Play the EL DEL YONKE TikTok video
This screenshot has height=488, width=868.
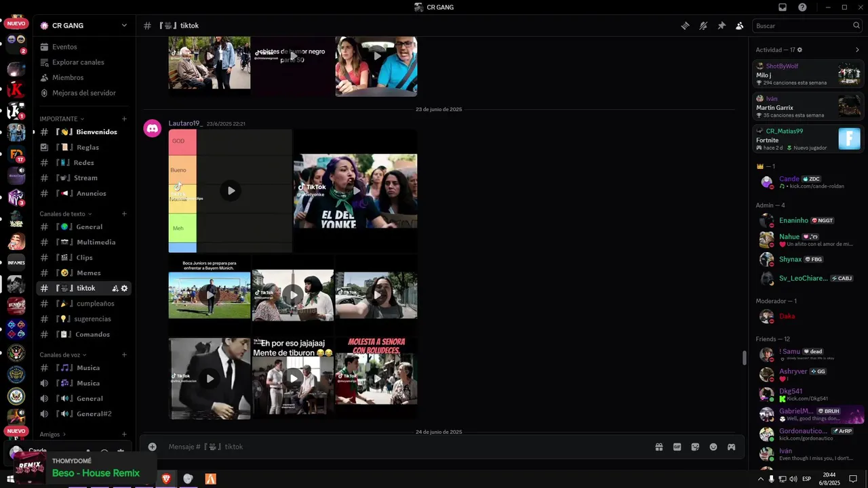click(355, 190)
